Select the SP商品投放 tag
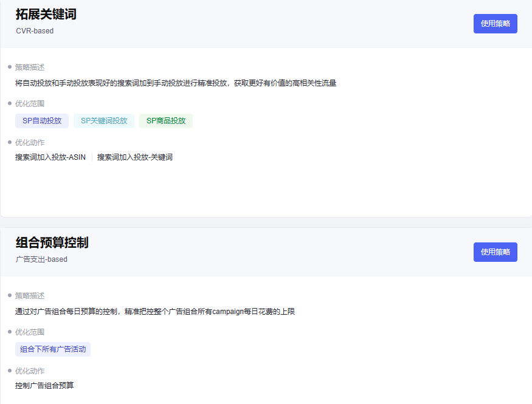Image resolution: width=532 pixels, height=404 pixels. click(165, 120)
